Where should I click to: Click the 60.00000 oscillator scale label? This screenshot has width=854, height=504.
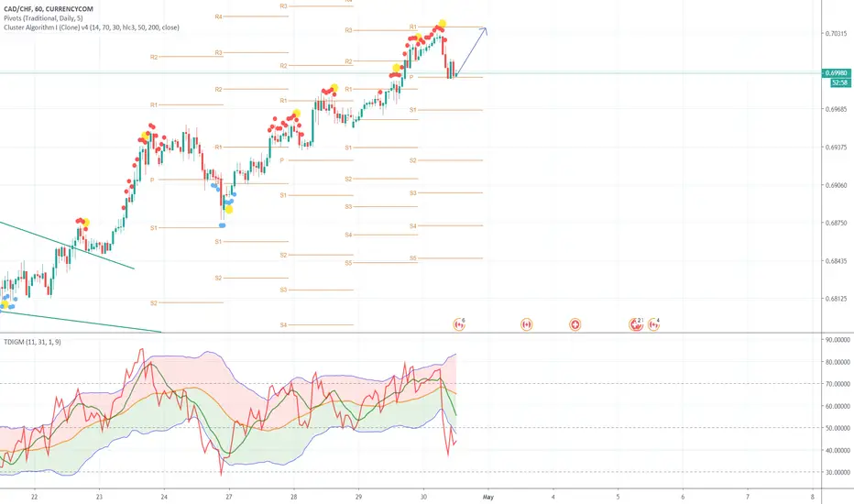point(838,406)
